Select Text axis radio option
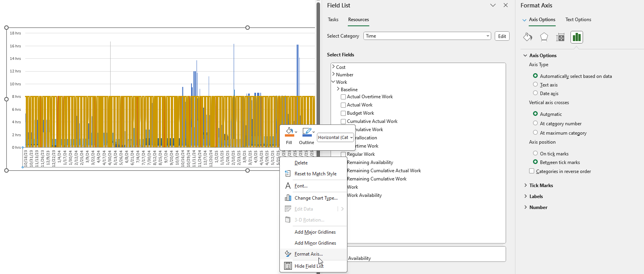The height and width of the screenshot is (274, 644). pos(535,85)
